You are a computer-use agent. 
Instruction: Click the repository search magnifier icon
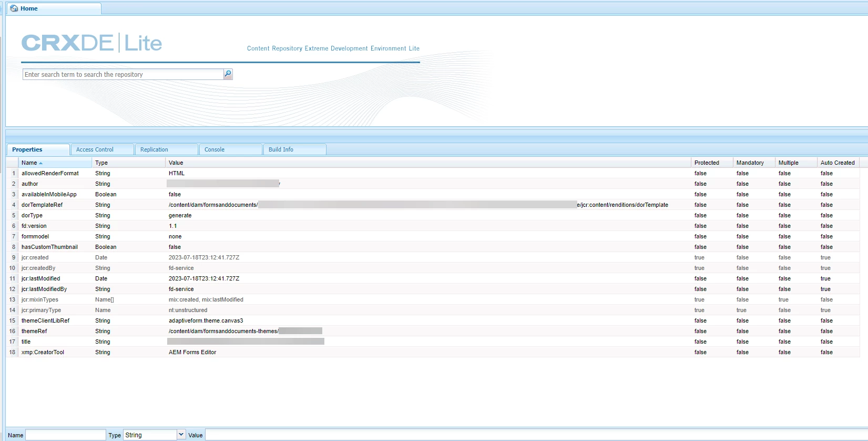coord(228,74)
